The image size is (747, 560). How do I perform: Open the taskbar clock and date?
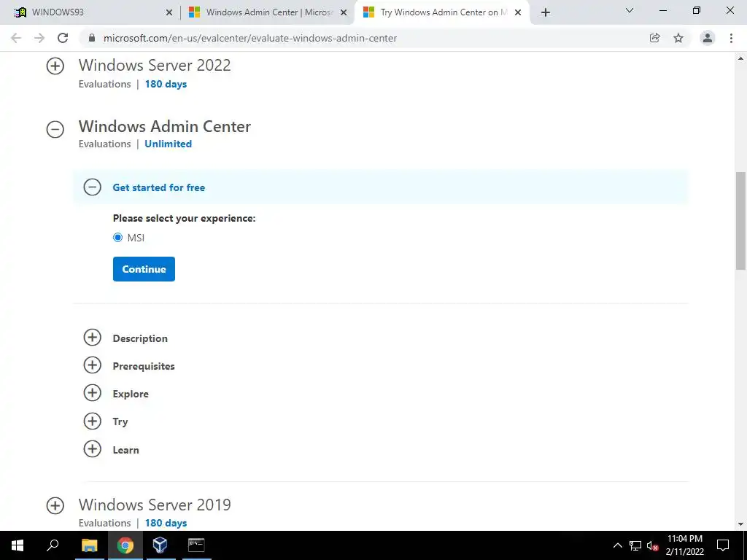[x=684, y=545]
